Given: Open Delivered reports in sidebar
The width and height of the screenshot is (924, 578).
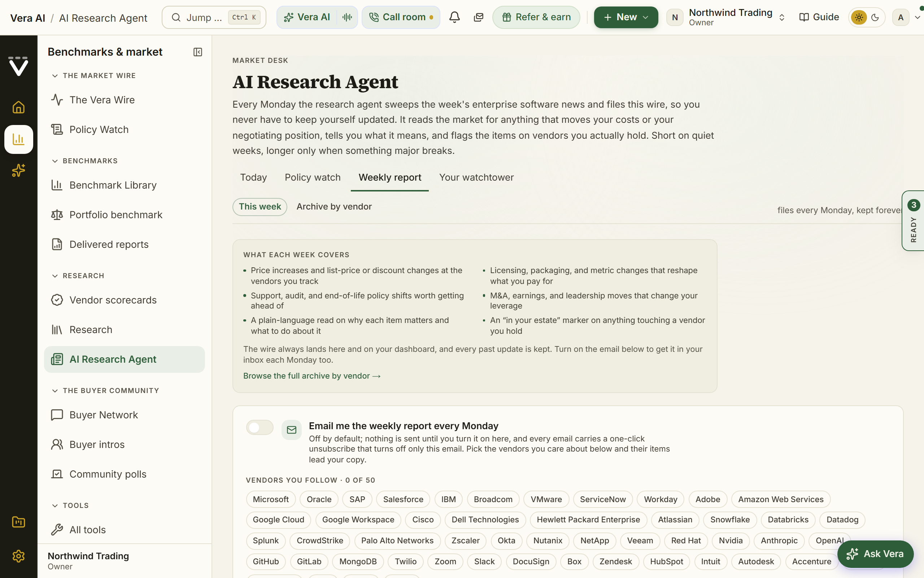Looking at the screenshot, I should pos(124,244).
